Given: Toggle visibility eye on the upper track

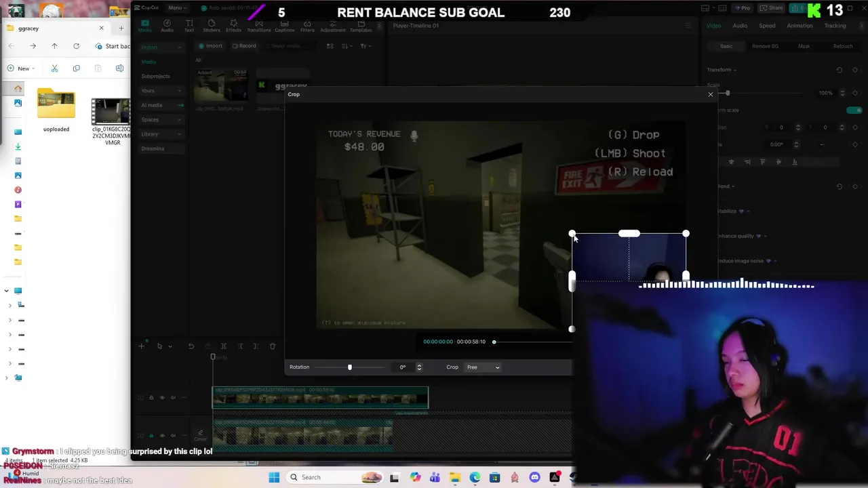Looking at the screenshot, I should click(163, 398).
